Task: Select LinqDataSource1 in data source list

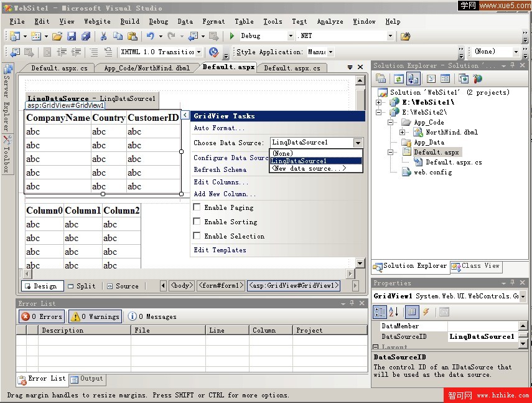Action: tap(316, 161)
